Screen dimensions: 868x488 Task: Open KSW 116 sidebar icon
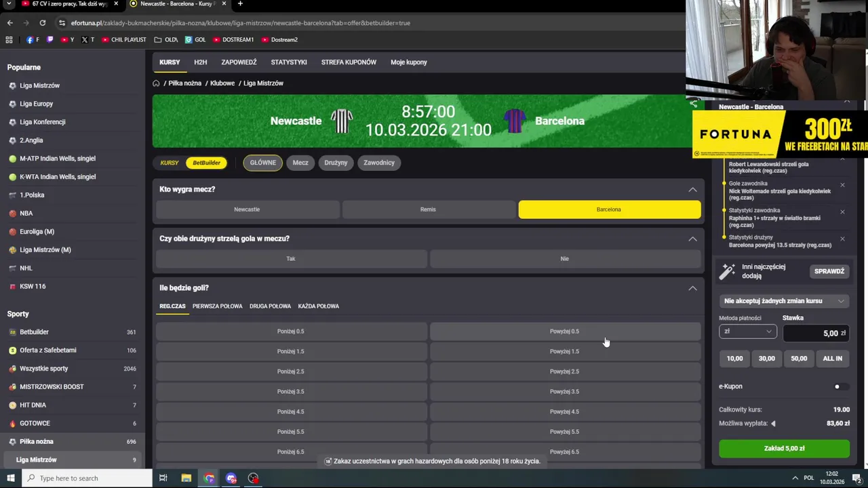[13, 287]
